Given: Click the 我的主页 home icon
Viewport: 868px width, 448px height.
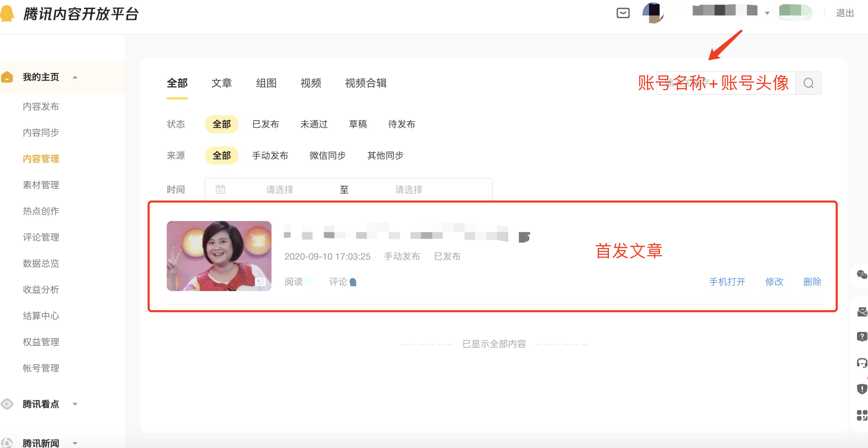Looking at the screenshot, I should click(7, 77).
